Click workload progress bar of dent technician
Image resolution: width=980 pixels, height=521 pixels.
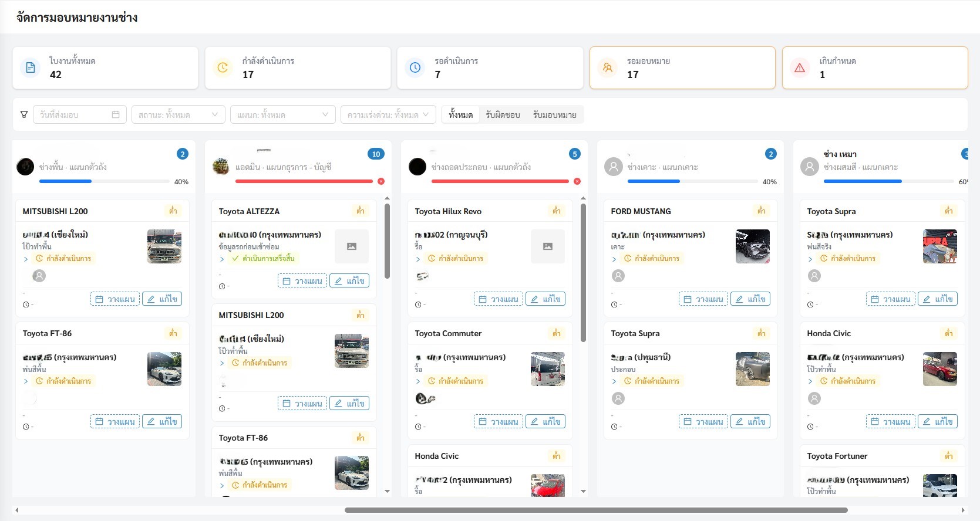(x=693, y=181)
